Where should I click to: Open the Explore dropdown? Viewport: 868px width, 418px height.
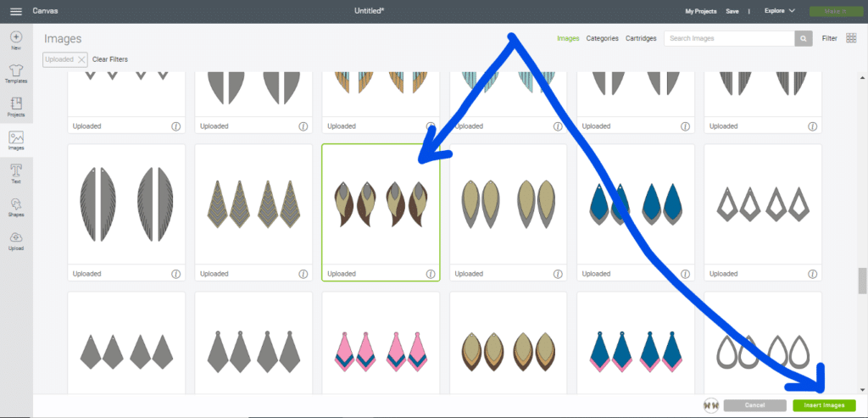779,11
